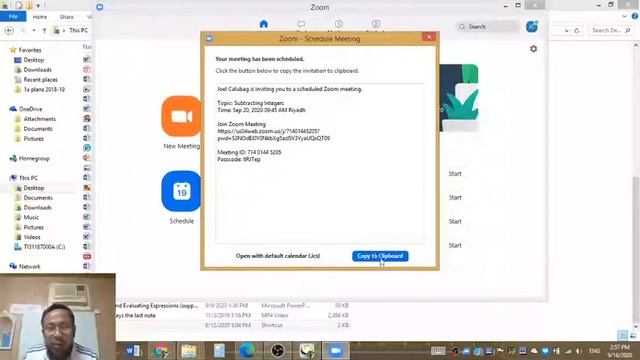
Task: Open the Videos folder
Action: pyautogui.click(x=32, y=237)
